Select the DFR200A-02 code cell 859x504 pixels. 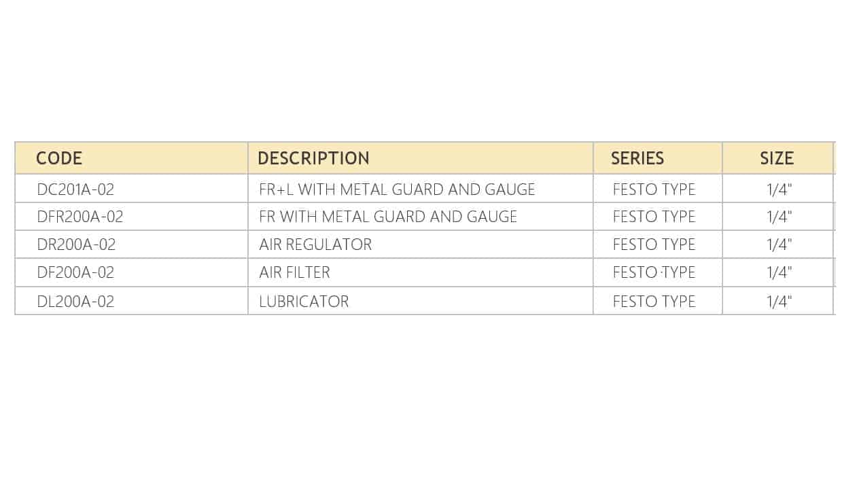(x=132, y=217)
